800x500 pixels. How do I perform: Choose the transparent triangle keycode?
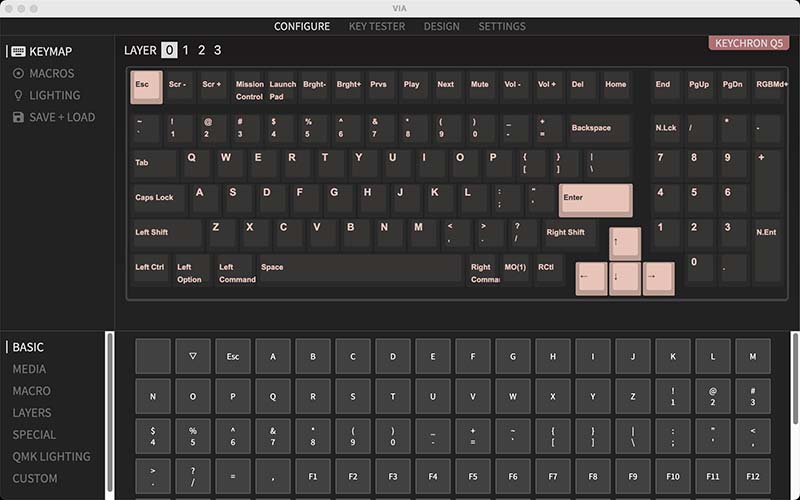(x=193, y=356)
